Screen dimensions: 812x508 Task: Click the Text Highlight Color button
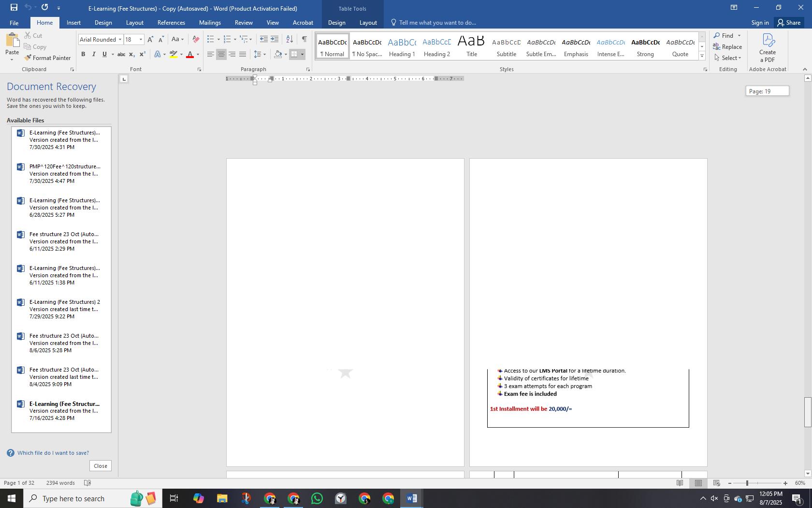pos(174,54)
